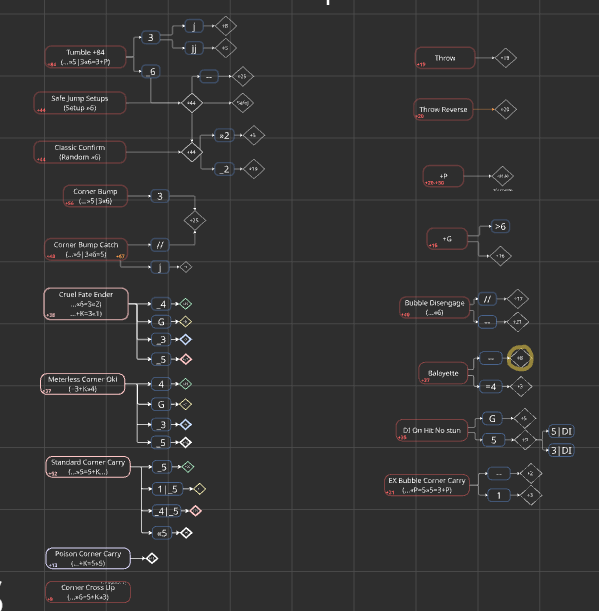
Task: Click the _4 node under Cruel Fate Ender
Action: pyautogui.click(x=161, y=304)
